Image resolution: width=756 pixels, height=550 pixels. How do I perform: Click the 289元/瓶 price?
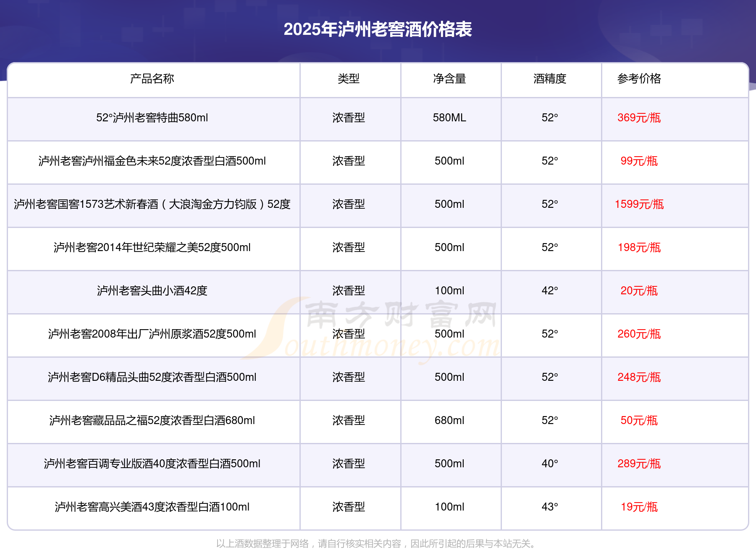[x=639, y=464]
